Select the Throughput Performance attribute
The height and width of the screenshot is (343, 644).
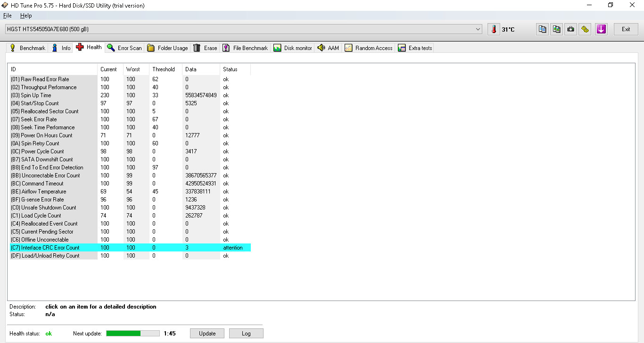130,87
